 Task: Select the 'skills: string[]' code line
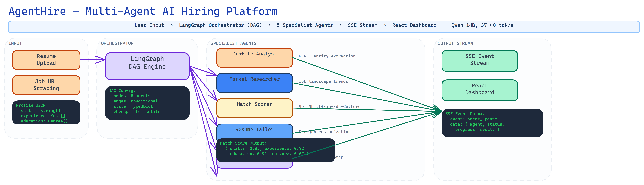point(41,111)
